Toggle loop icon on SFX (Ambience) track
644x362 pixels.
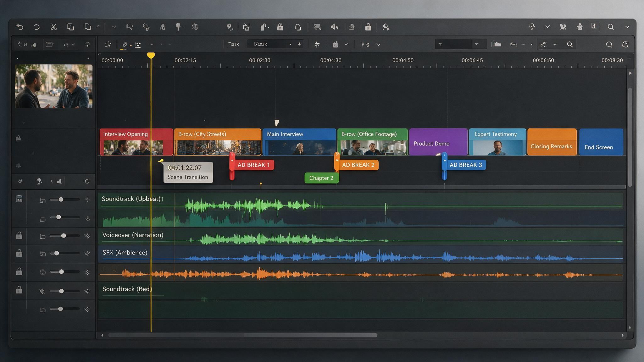(43, 254)
